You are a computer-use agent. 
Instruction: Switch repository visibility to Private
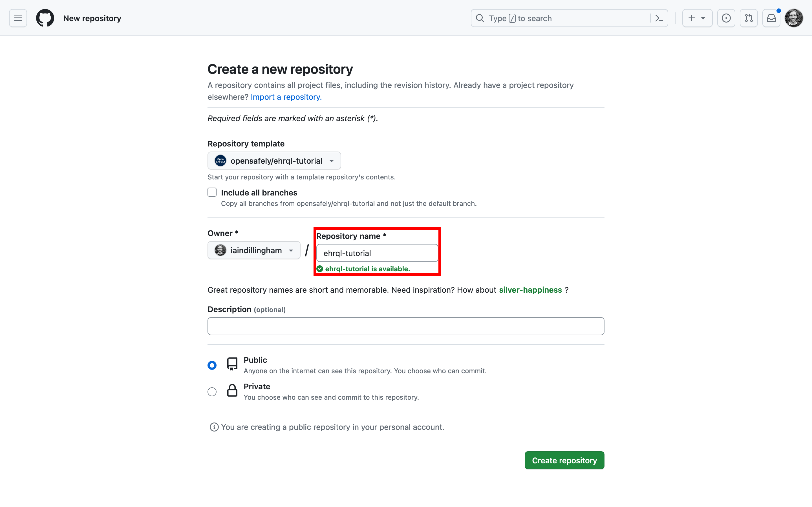click(x=212, y=391)
